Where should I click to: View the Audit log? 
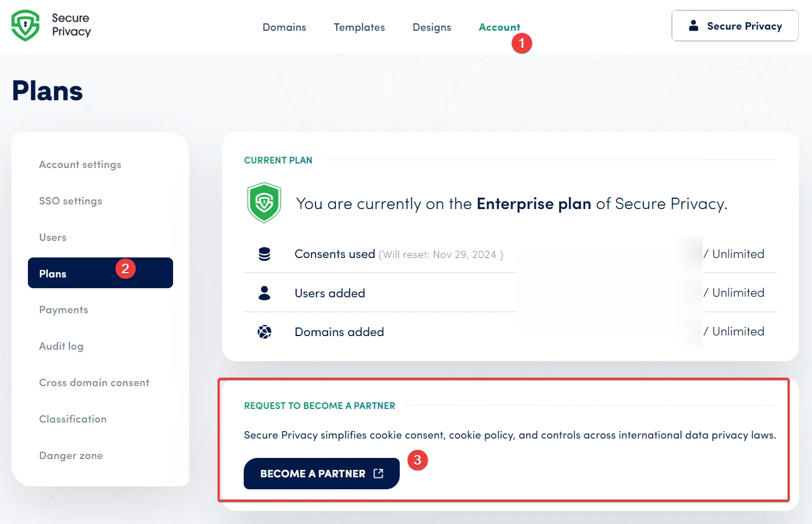[61, 346]
